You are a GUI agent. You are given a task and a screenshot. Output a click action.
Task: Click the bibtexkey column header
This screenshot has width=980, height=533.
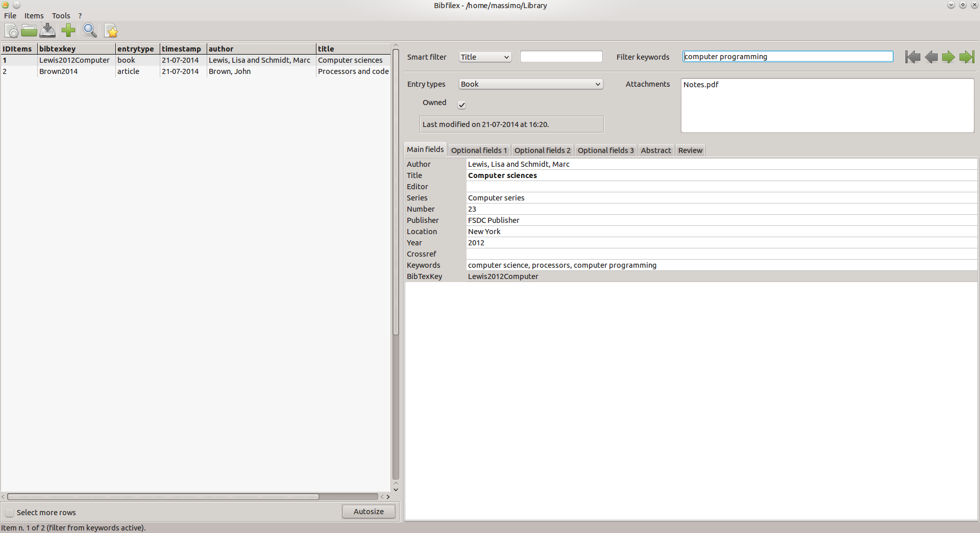click(77, 49)
